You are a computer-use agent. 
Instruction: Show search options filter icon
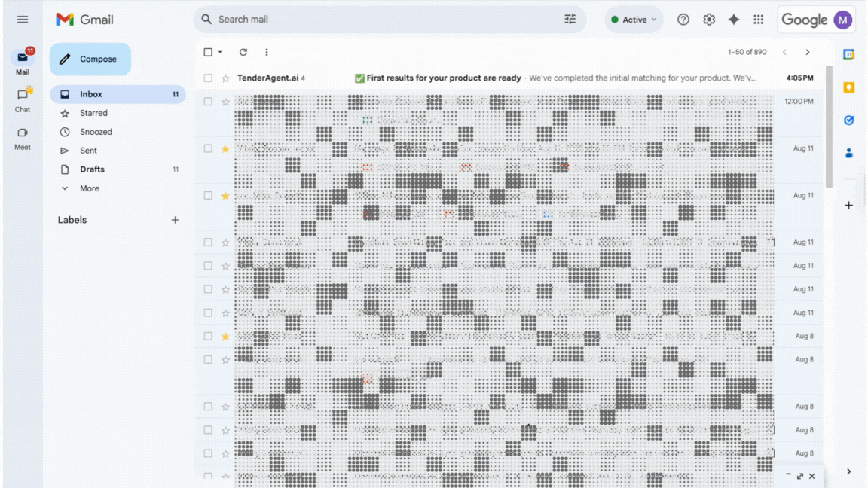(570, 20)
